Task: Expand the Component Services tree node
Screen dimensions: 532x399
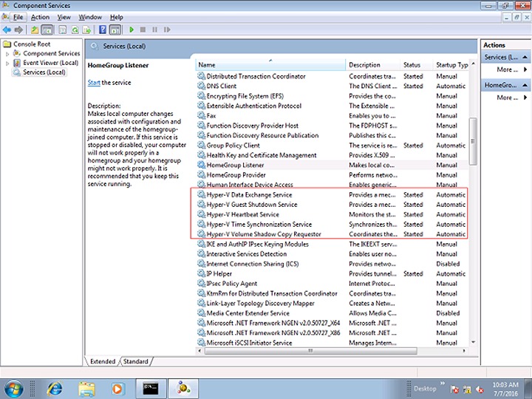Action: coord(7,53)
